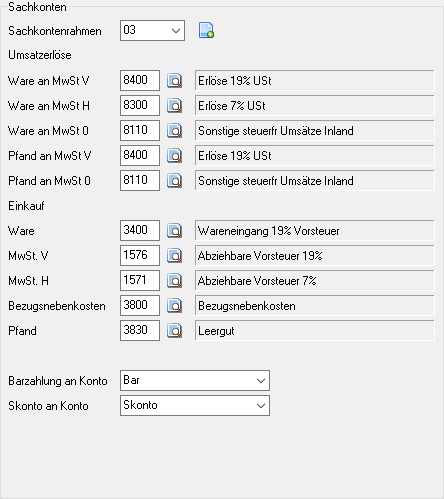Open account lookup for Einkauf Ware

click(x=174, y=230)
